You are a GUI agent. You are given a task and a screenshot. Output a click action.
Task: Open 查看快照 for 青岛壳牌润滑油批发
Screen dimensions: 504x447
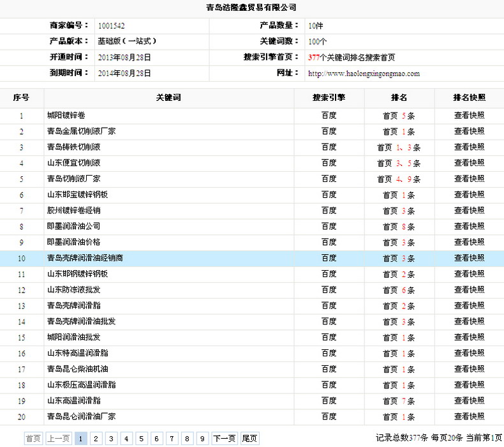pos(469,321)
